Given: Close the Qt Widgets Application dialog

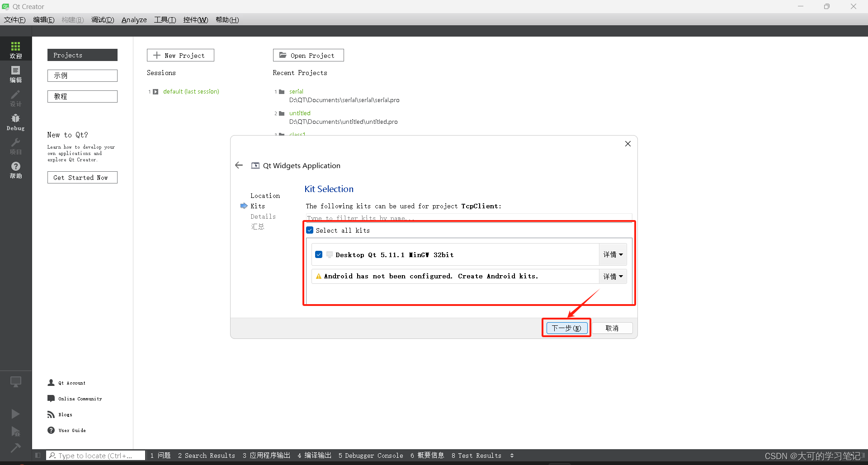Looking at the screenshot, I should 627,144.
